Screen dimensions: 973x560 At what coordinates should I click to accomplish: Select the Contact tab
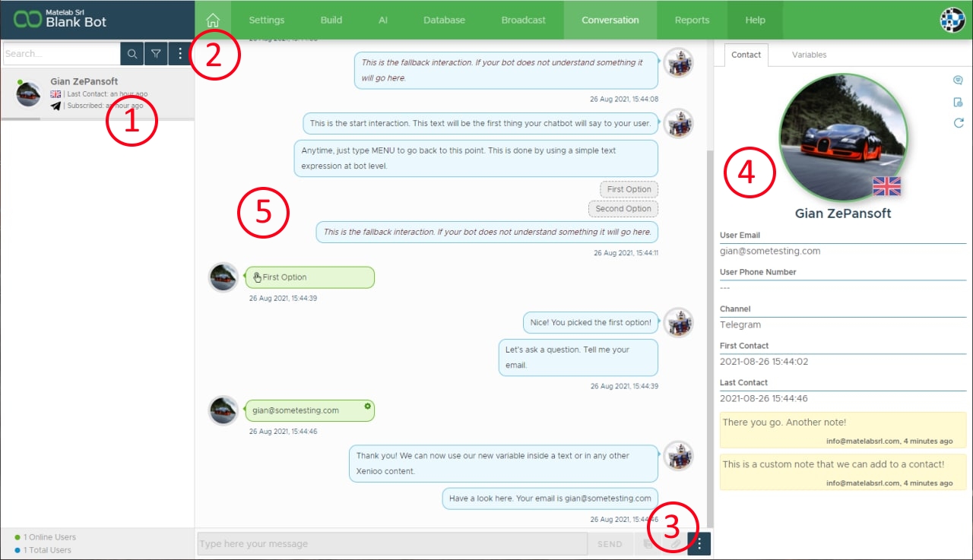(x=746, y=55)
